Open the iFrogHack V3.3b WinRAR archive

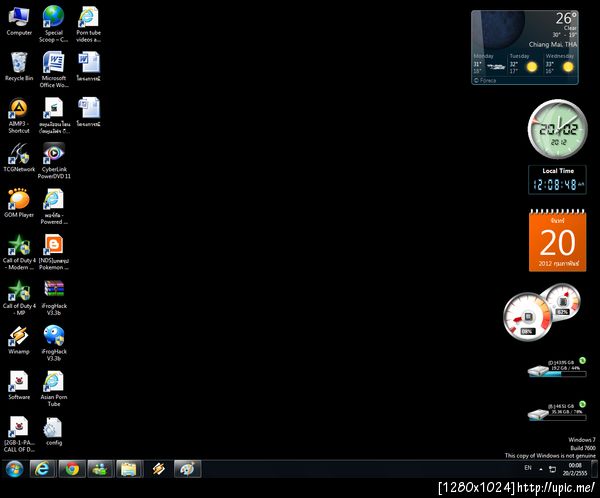(x=54, y=297)
